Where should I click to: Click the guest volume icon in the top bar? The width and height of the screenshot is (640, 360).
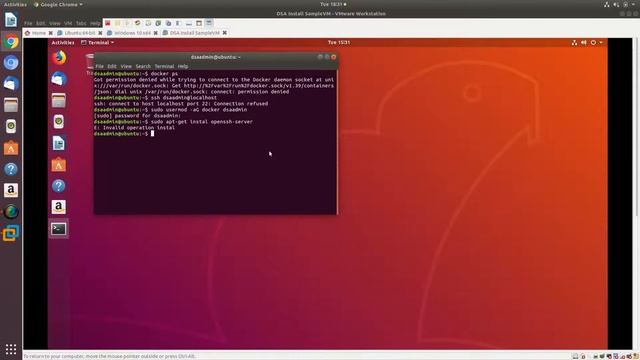coord(584,42)
